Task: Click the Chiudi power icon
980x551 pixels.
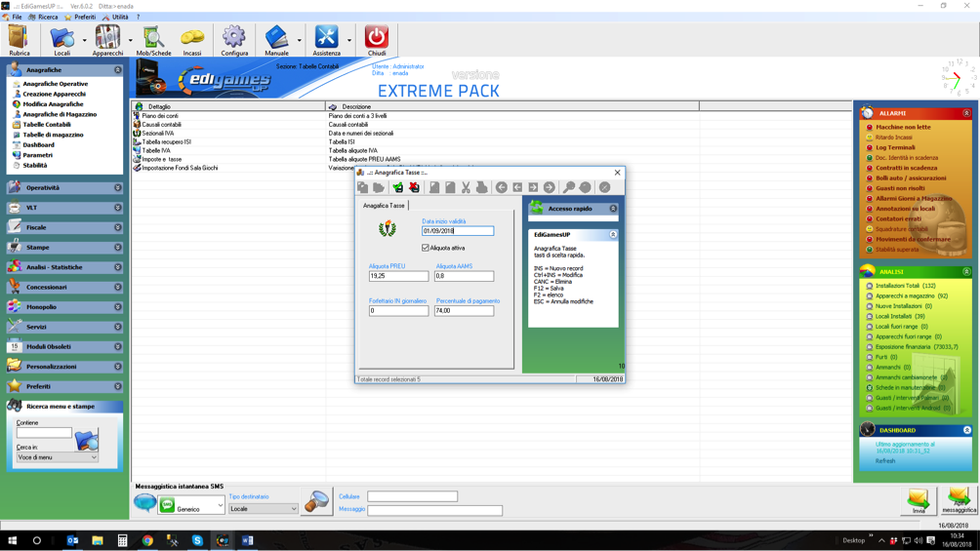Action: tap(376, 39)
